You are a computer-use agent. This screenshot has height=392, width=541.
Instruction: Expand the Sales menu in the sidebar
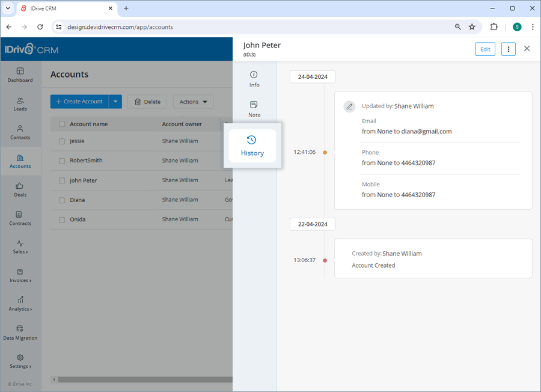(x=20, y=247)
